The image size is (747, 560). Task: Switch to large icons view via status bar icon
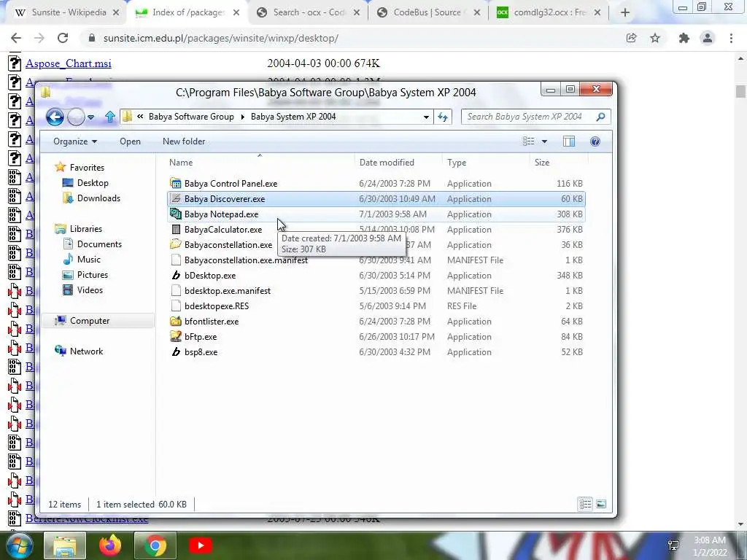(x=601, y=504)
